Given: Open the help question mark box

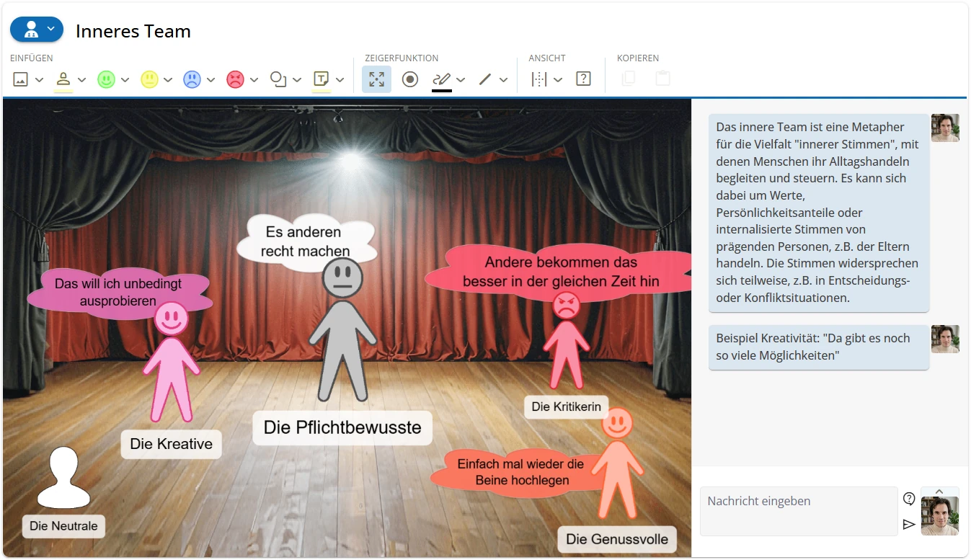Looking at the screenshot, I should pos(583,79).
